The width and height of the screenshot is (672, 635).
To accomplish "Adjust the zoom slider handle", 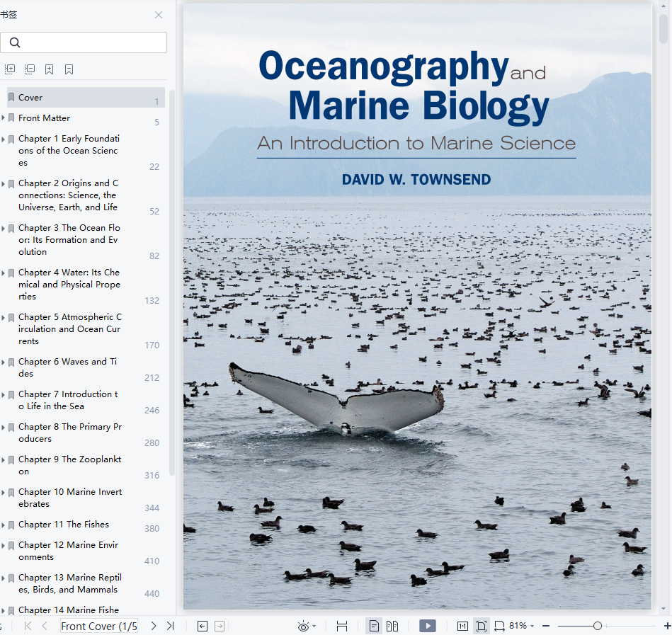I will pos(598,626).
